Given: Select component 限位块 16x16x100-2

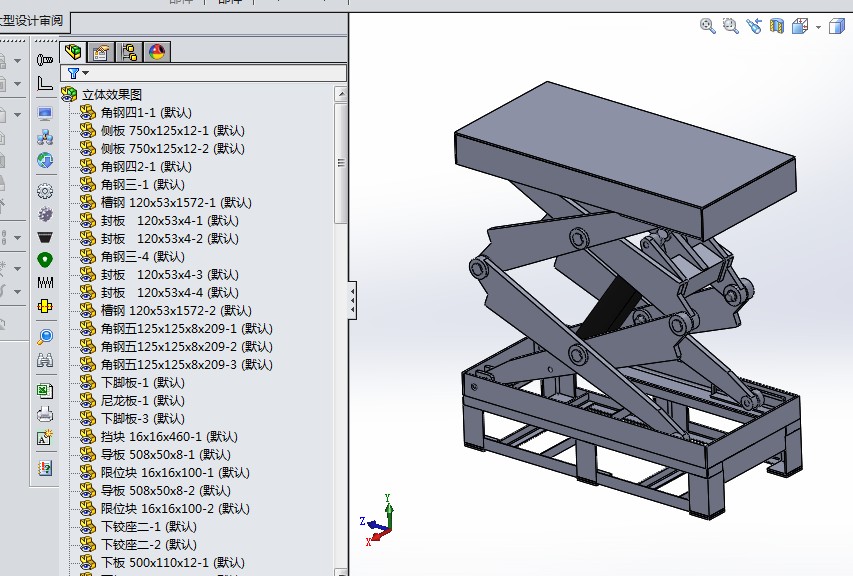Looking at the screenshot, I should [175, 509].
